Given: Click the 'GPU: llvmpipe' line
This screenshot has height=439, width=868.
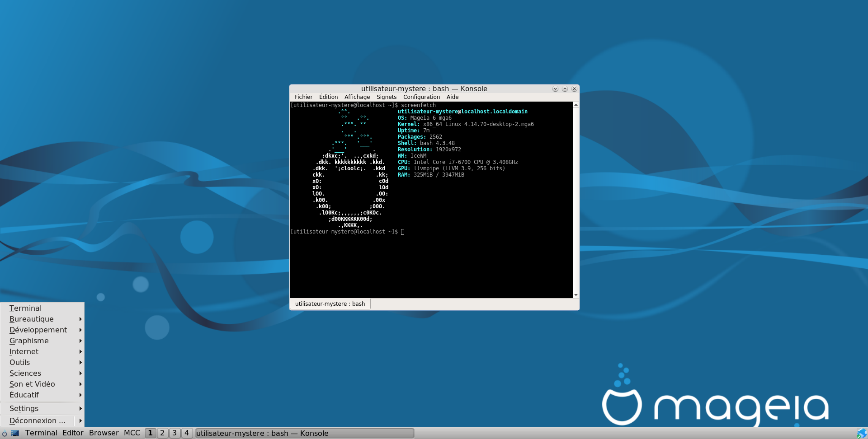Looking at the screenshot, I should click(x=452, y=168).
